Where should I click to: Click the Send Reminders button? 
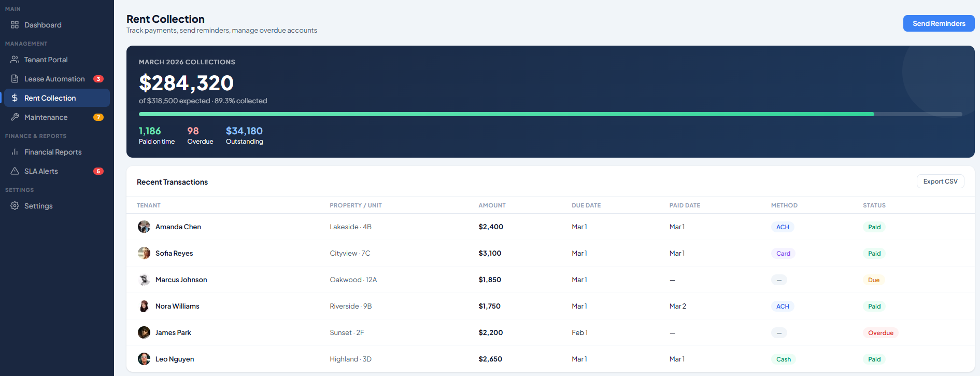pyautogui.click(x=939, y=23)
